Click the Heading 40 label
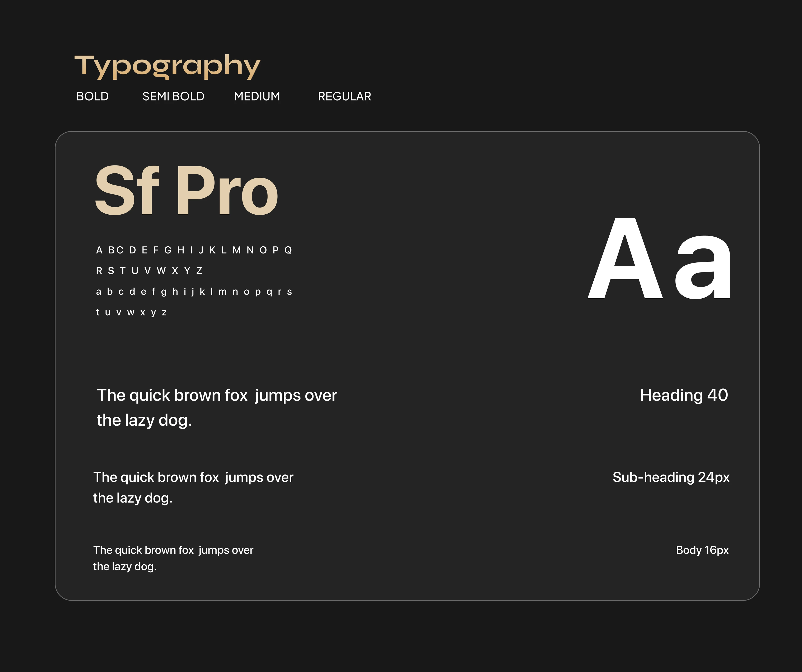 (x=684, y=395)
